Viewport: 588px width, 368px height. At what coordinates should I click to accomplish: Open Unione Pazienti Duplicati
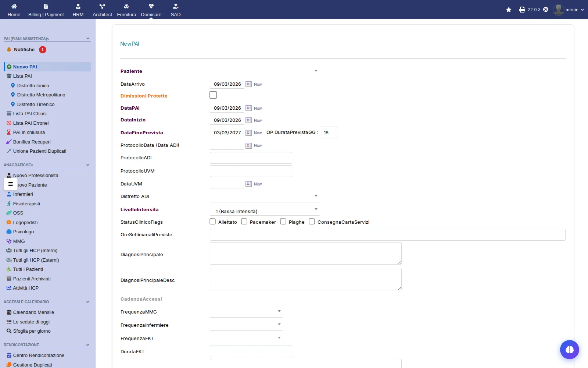click(x=40, y=151)
